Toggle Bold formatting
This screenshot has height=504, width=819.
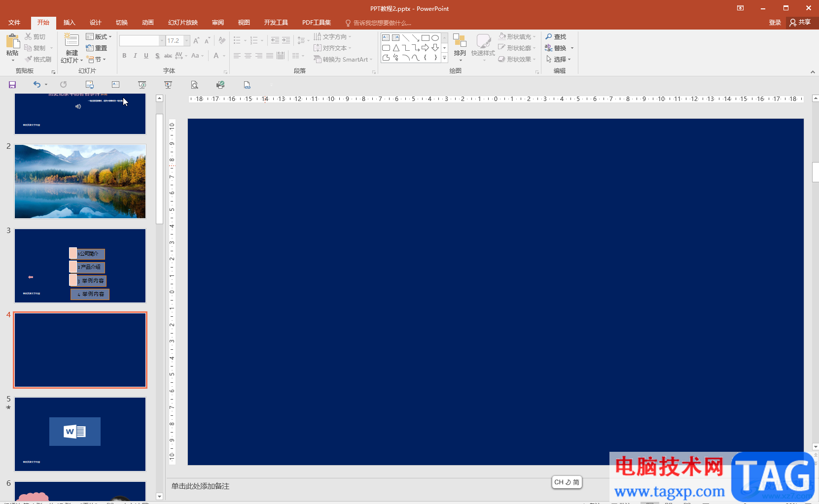(x=124, y=56)
